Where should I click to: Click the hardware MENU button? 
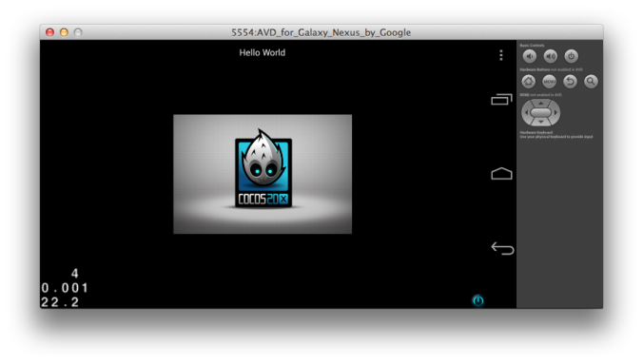[549, 82]
